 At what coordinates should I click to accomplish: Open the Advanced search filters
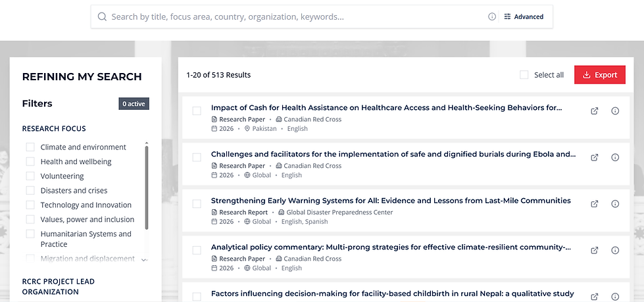tap(524, 17)
